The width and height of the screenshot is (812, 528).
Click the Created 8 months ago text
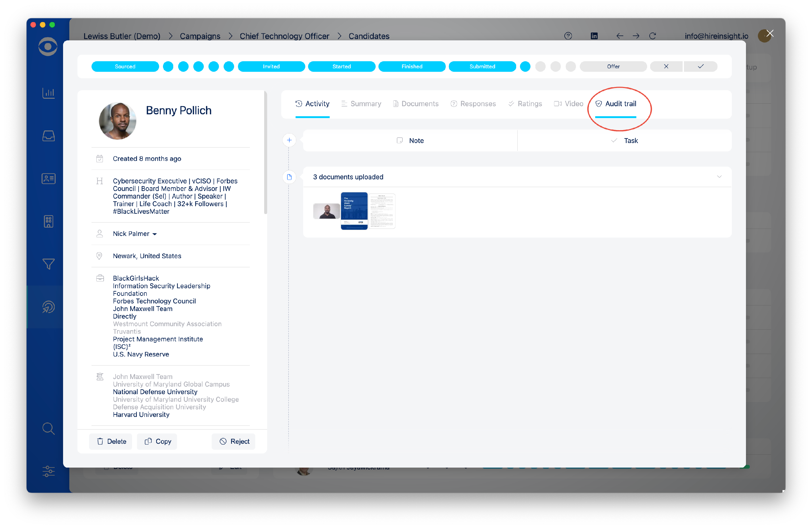[147, 158]
